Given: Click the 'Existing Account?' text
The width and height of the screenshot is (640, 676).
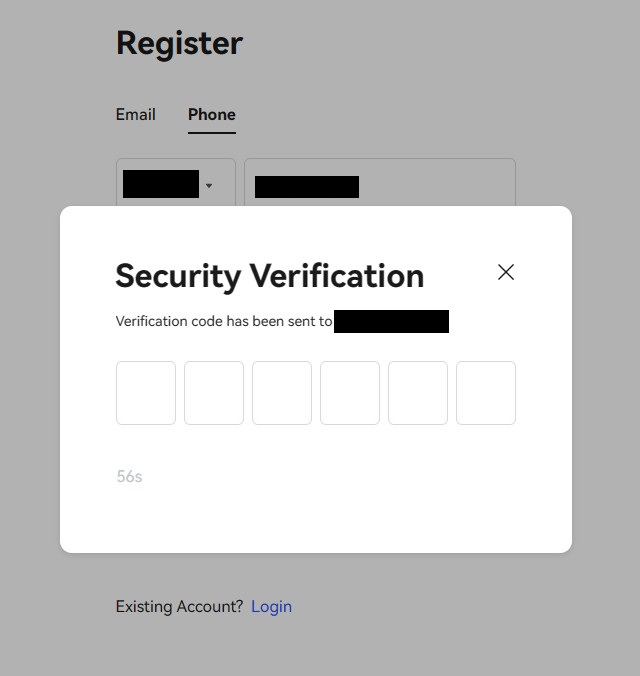Looking at the screenshot, I should coord(180,606).
